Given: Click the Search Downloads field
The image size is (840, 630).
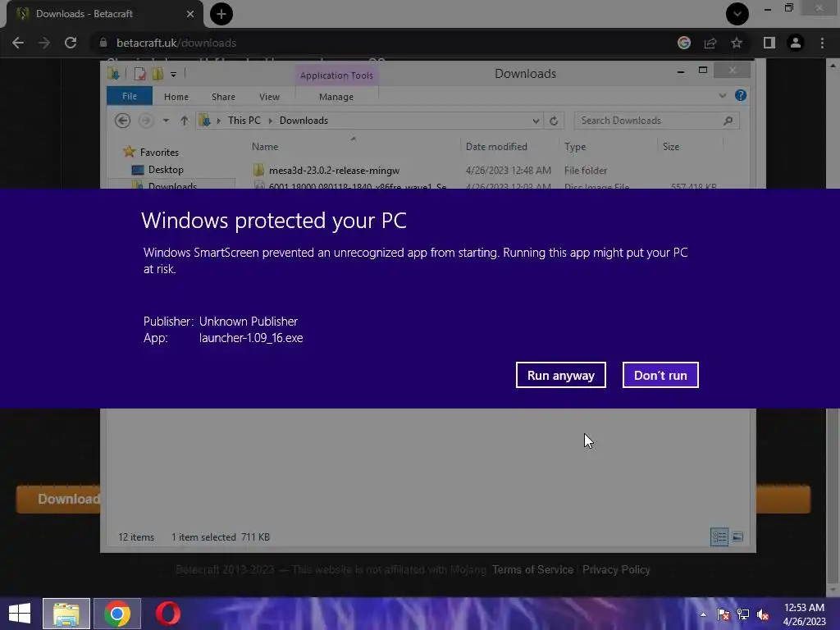Looking at the screenshot, I should pyautogui.click(x=657, y=121).
